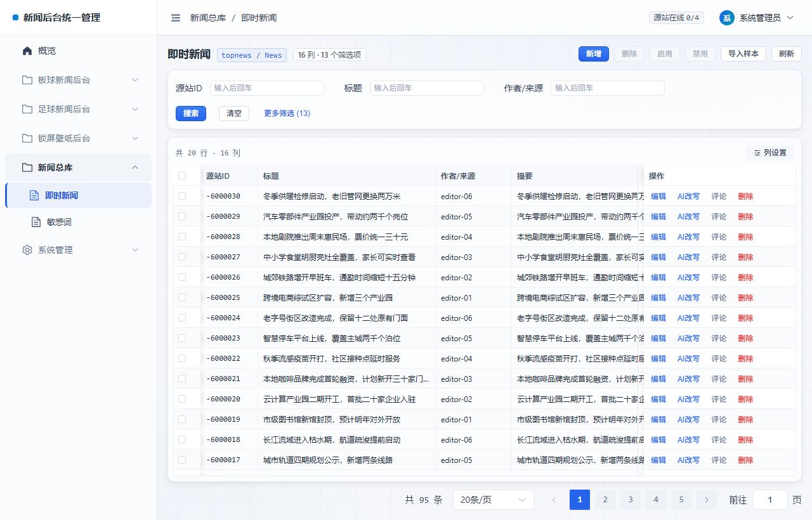Go to previous page arrow in pagination

[554, 500]
